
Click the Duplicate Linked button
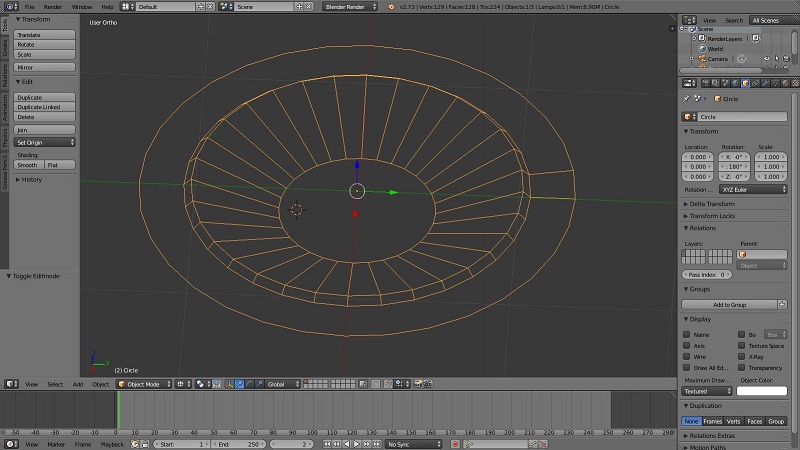click(45, 107)
